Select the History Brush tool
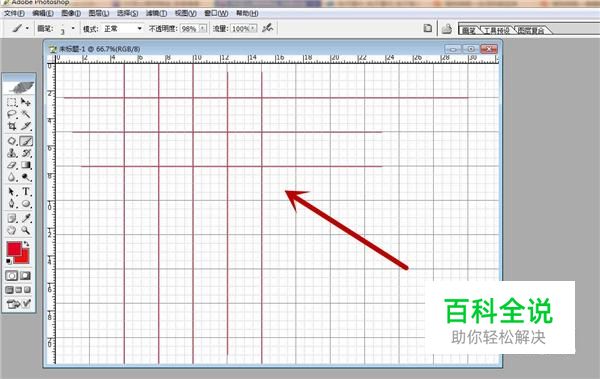The height and width of the screenshot is (379, 600). click(26, 153)
